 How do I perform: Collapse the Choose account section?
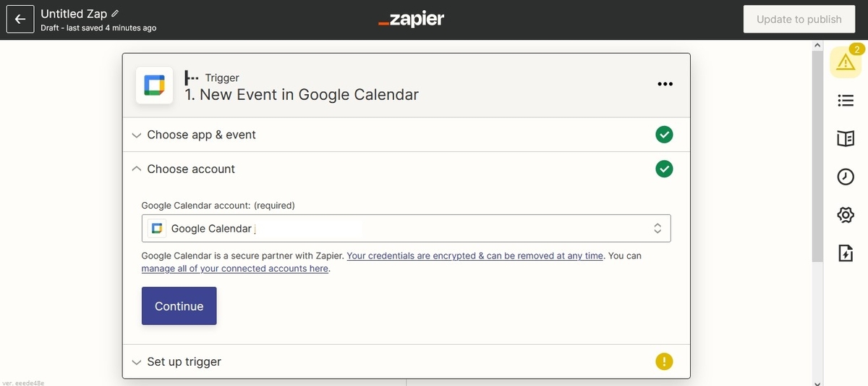pos(191,169)
